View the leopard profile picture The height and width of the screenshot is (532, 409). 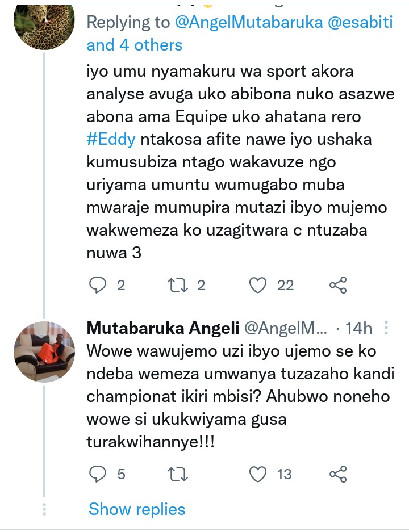[44, 23]
